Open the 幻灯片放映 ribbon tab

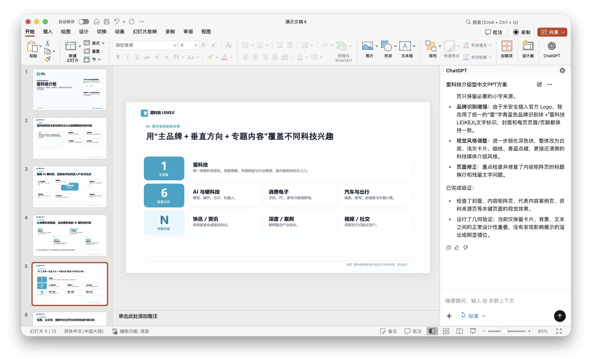tap(145, 32)
